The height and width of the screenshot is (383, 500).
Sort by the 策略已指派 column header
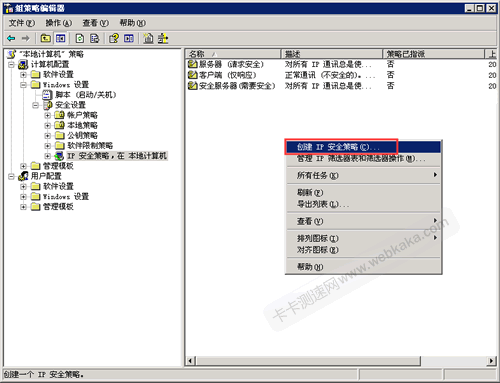click(x=434, y=54)
